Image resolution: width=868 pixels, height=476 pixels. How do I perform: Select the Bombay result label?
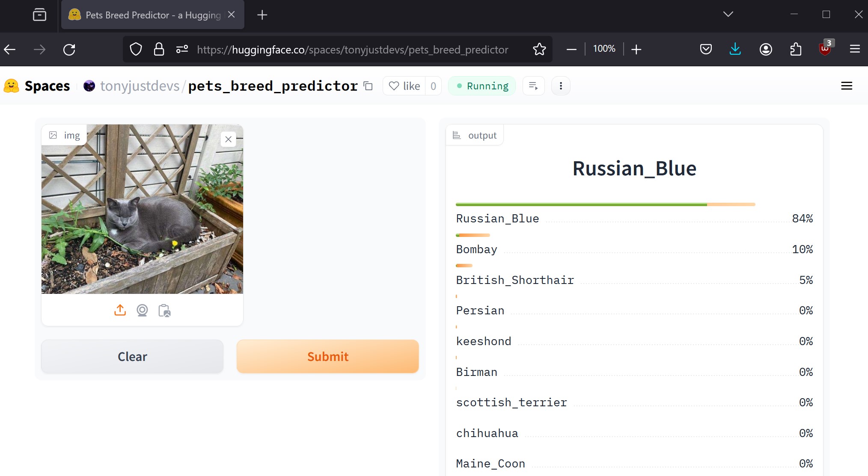[x=477, y=249]
